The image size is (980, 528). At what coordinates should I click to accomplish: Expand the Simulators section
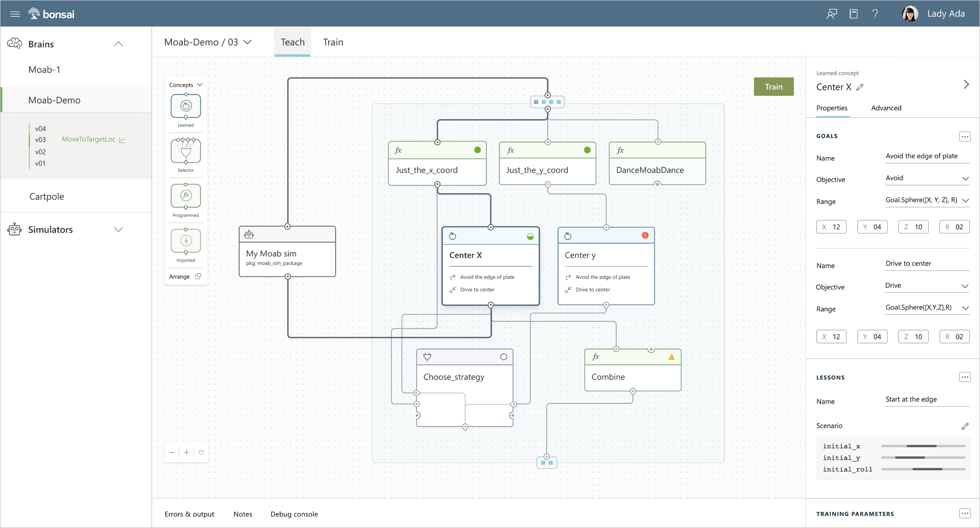pos(118,230)
